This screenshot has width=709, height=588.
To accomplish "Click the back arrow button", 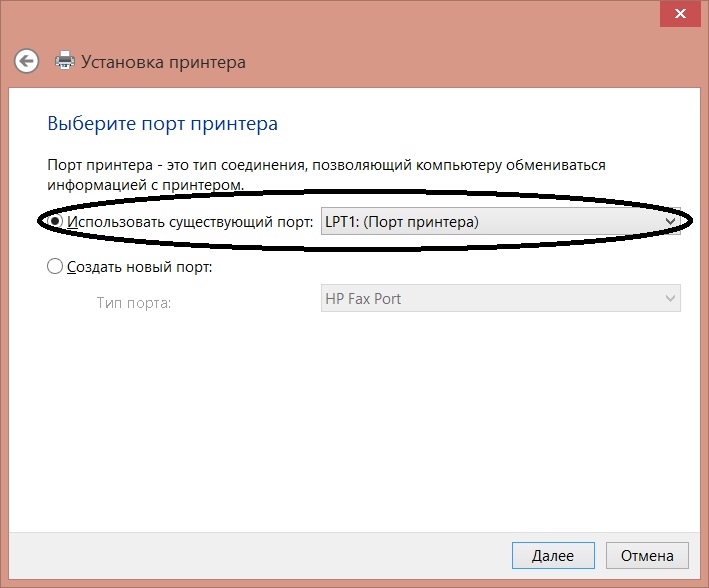I will click(x=27, y=61).
